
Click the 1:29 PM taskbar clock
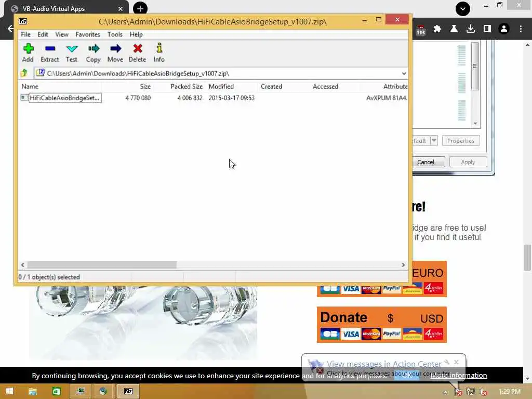point(510,392)
